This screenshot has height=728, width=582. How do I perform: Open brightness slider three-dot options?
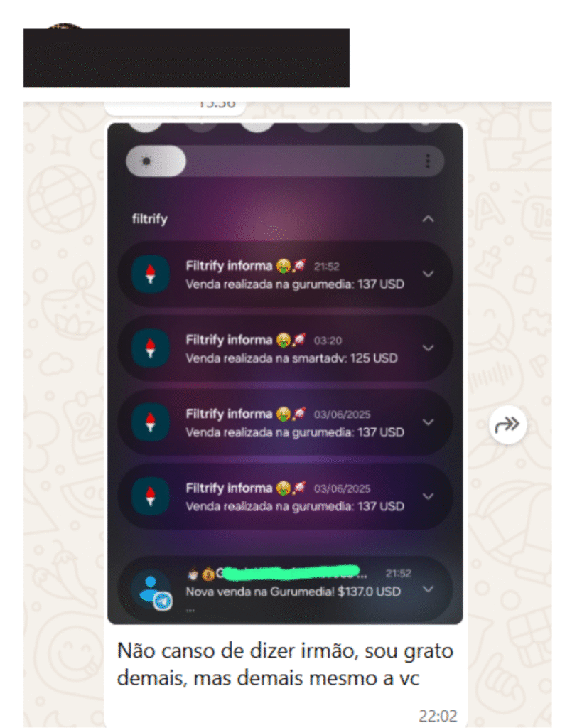[x=428, y=161]
